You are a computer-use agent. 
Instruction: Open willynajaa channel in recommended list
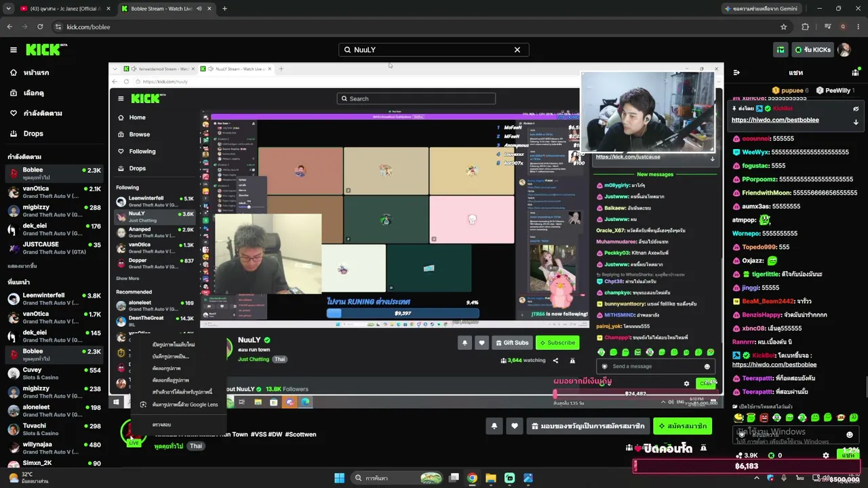pos(54,448)
